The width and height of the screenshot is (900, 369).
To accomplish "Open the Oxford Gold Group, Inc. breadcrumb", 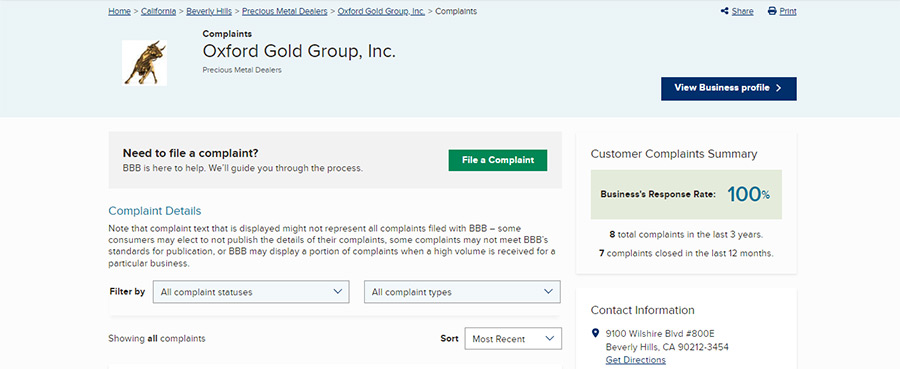I will point(382,11).
